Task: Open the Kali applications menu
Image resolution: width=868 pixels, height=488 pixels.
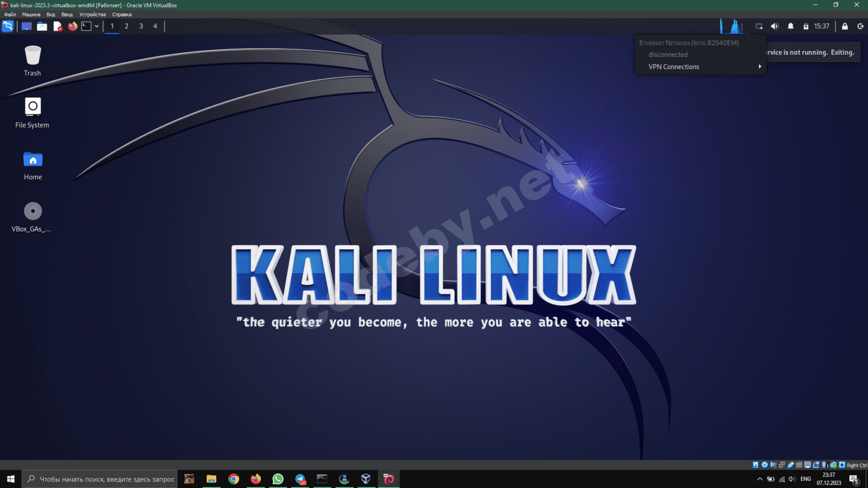Action: (x=8, y=26)
